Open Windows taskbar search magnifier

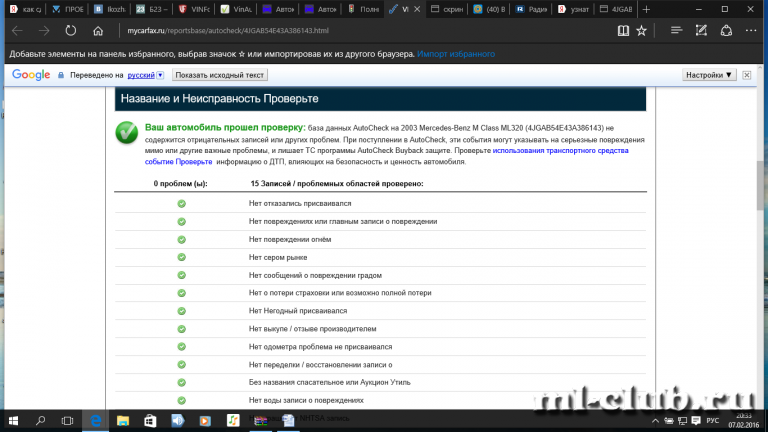click(43, 421)
